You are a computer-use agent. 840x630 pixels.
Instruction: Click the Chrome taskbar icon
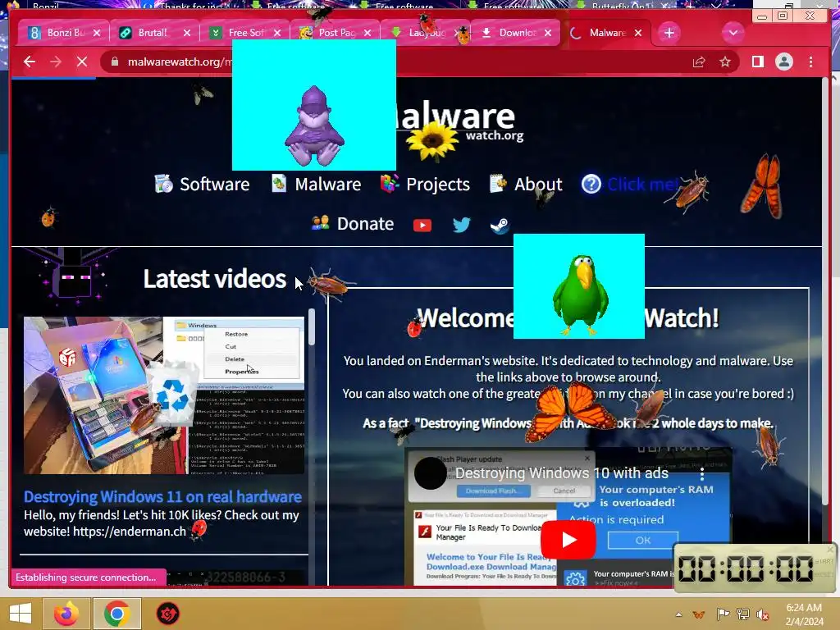[x=116, y=614]
